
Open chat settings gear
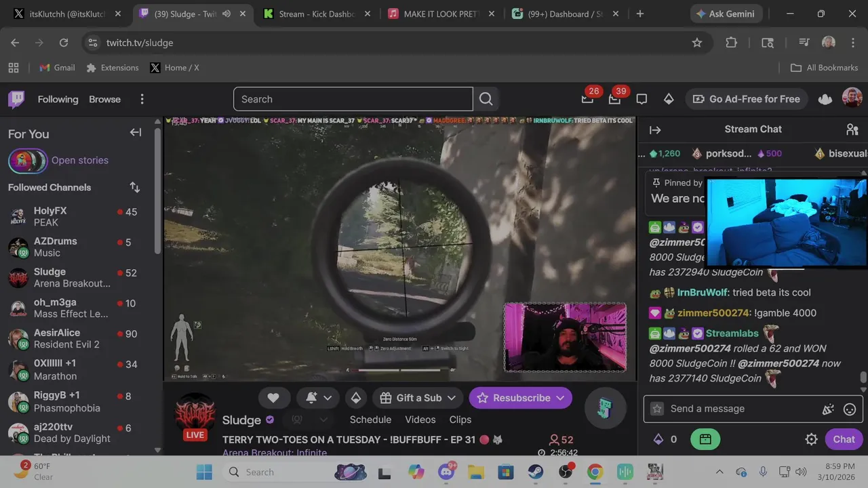(x=811, y=439)
